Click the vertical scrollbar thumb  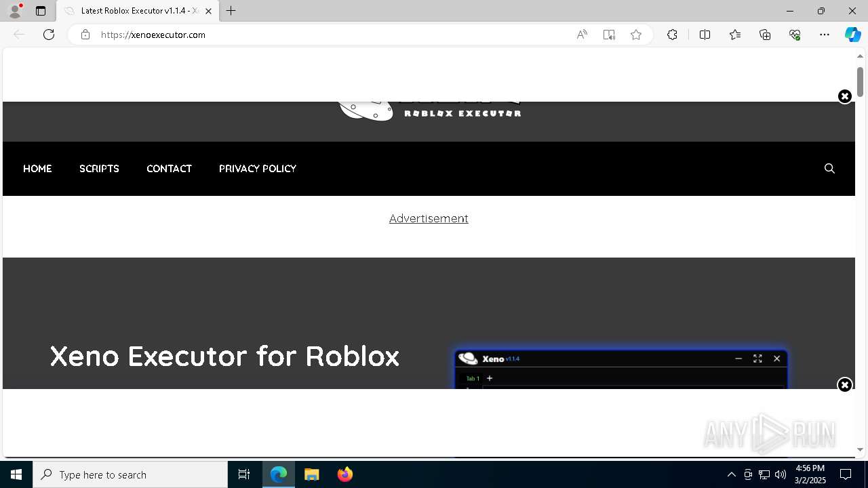pyautogui.click(x=860, y=82)
